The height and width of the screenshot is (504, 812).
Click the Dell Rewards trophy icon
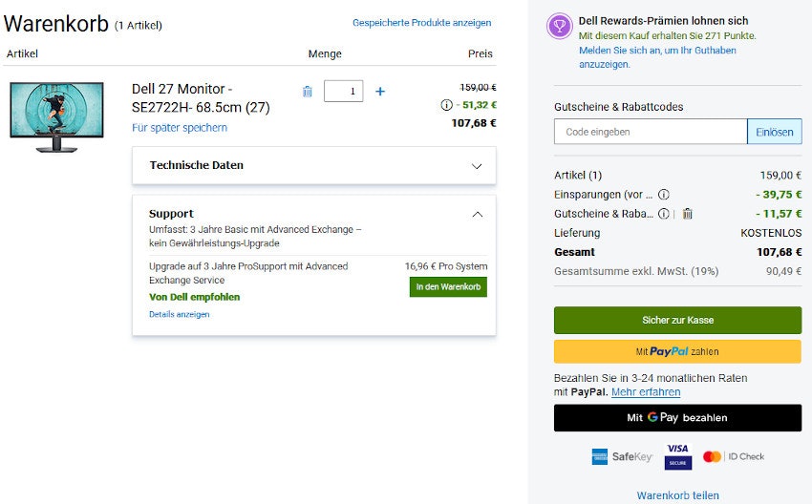559,27
